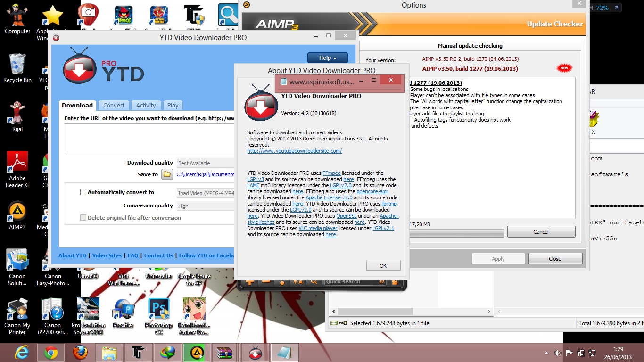Screen dimensions: 644x362
Task: Tick Delete original file after conversion
Action: click(83, 218)
